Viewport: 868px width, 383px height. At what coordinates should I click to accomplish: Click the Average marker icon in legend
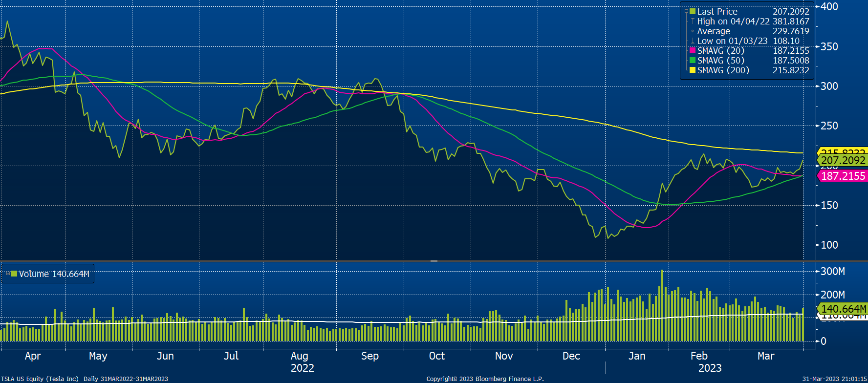693,31
